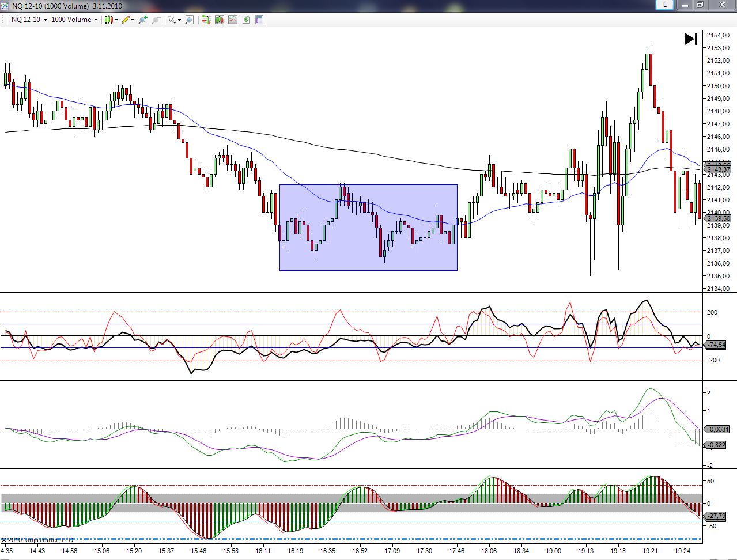Click the 2139,50 current price marker

pyautogui.click(x=719, y=218)
